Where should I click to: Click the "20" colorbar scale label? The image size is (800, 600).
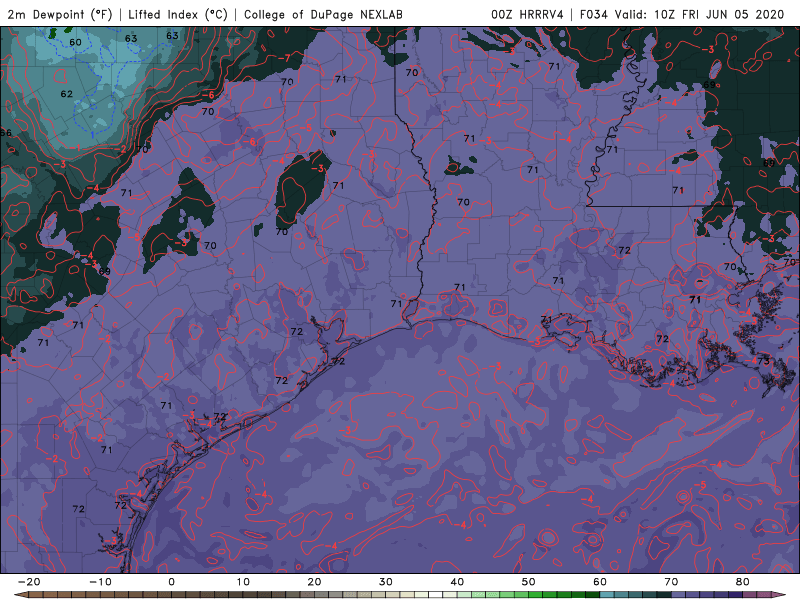coord(314,582)
